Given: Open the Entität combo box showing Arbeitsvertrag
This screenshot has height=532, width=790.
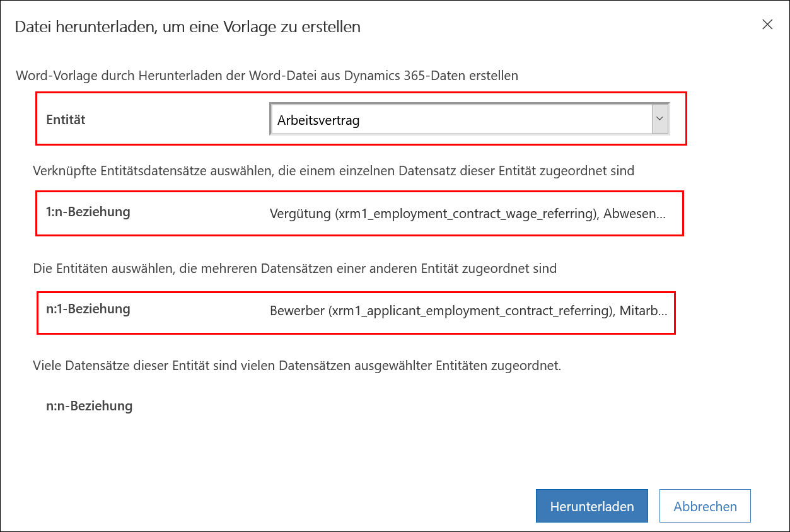Looking at the screenshot, I should click(469, 119).
